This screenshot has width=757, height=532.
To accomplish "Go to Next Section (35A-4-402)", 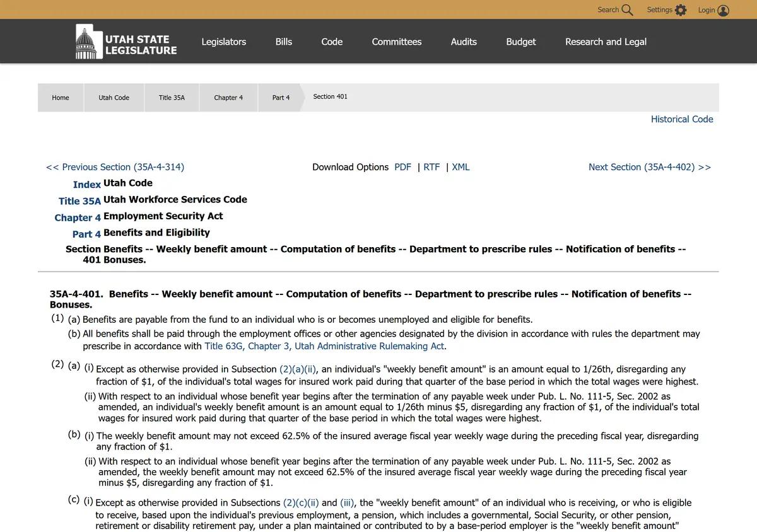I will [650, 167].
